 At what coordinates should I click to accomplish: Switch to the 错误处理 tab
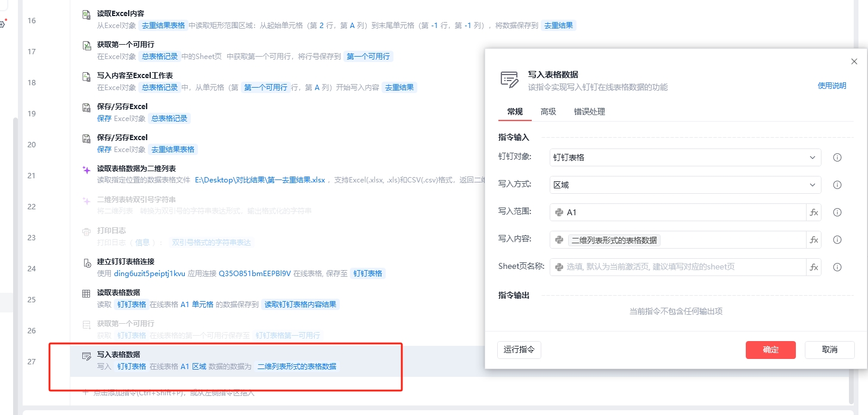(590, 112)
